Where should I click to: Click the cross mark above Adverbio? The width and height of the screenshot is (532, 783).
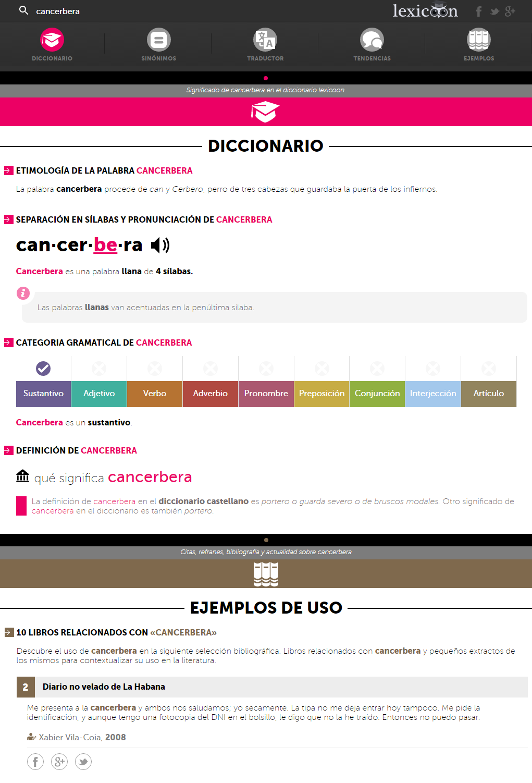pyautogui.click(x=211, y=369)
